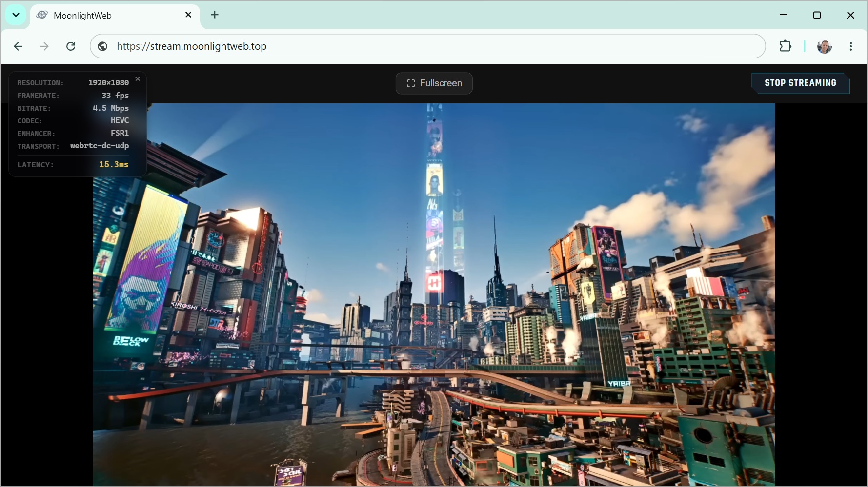Click the LATENCY label
This screenshot has width=868, height=487.
click(36, 165)
